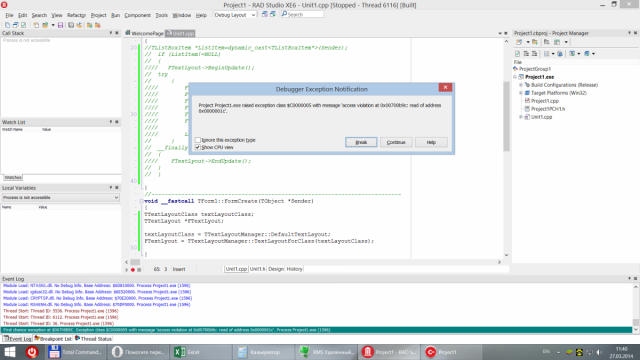Click the stop macro square icon below editor

[139, 269]
